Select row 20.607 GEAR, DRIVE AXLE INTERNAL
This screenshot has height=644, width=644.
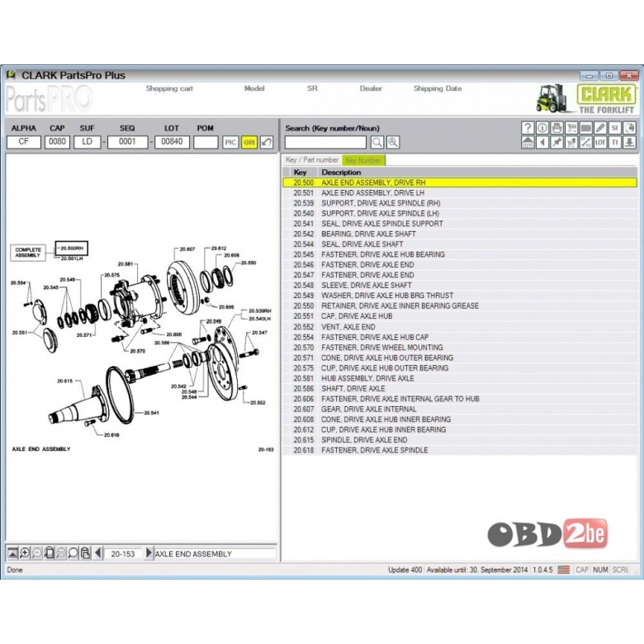pyautogui.click(x=460, y=409)
